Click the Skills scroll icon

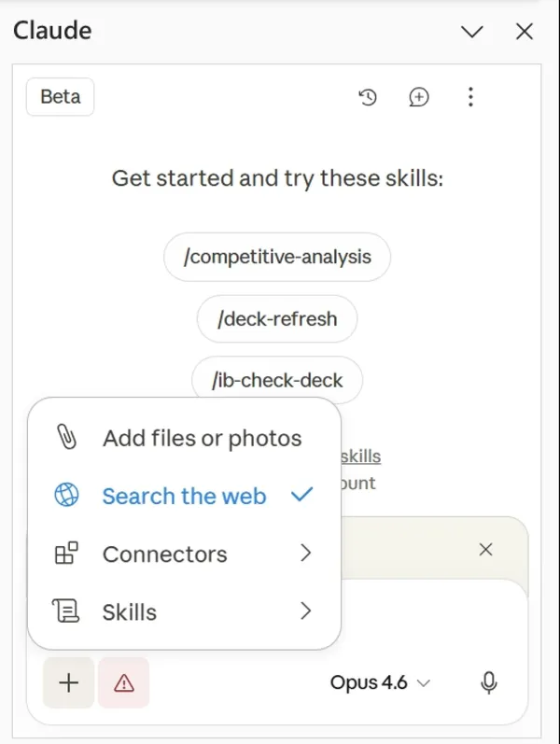(66, 611)
